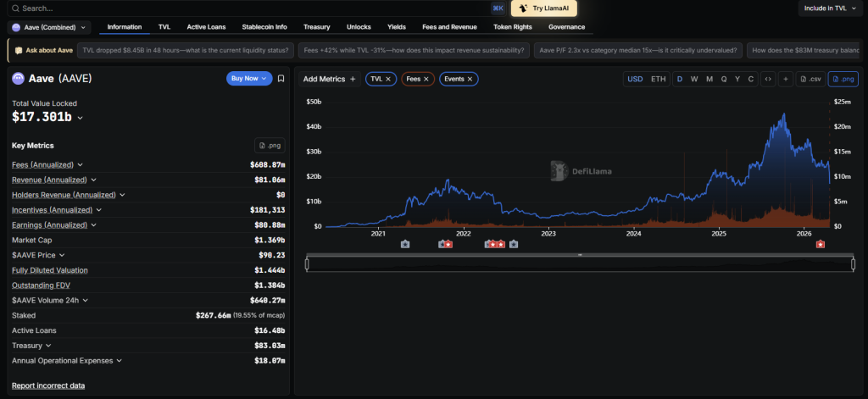Click the embed chart code icon
Screen dimensions: 868x399
(x=767, y=79)
